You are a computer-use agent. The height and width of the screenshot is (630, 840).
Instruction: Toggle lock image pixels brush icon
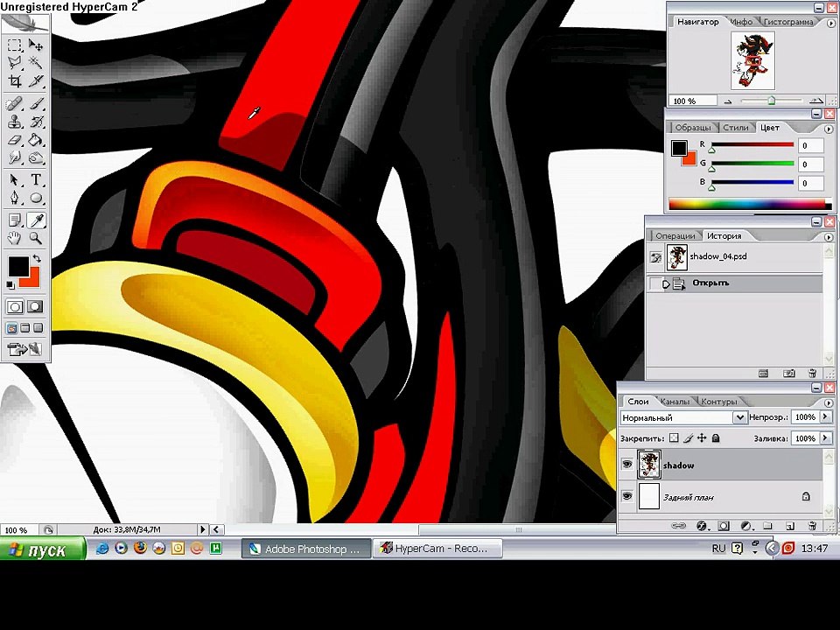point(689,438)
